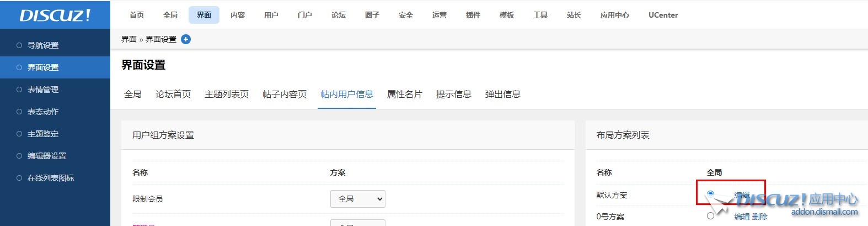The height and width of the screenshot is (226, 868).
Task: Click 界面 in the breadcrumb path
Action: click(129, 39)
